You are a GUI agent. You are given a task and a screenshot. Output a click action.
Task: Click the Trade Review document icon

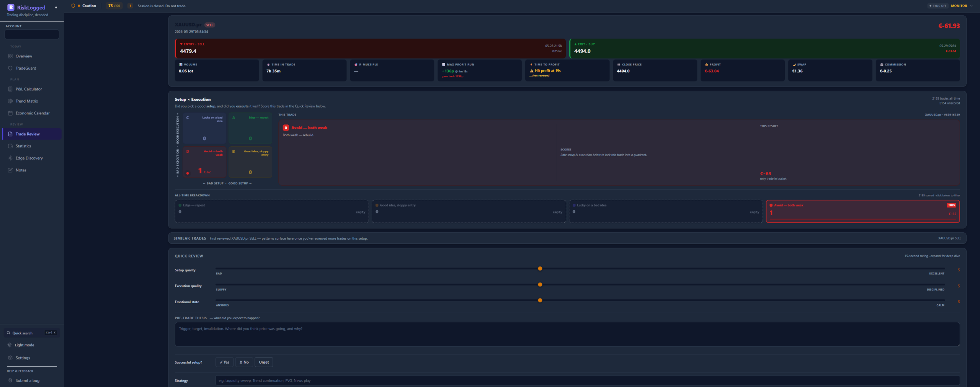pos(10,134)
